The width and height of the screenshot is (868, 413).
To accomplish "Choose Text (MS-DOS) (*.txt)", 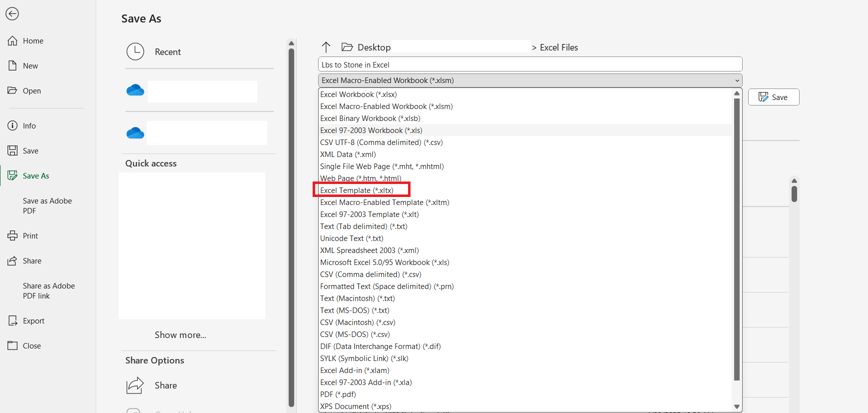I will point(525,310).
